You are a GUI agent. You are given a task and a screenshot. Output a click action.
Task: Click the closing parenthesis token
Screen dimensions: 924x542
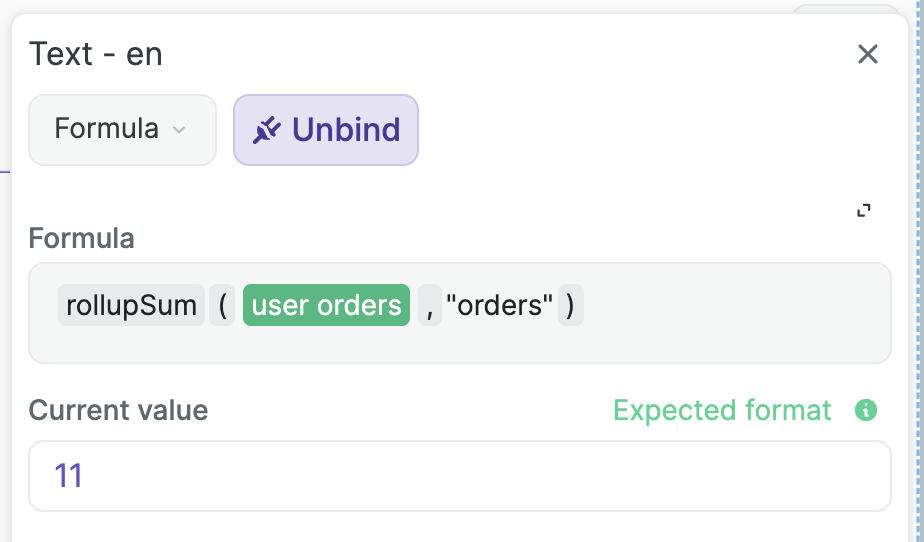570,306
